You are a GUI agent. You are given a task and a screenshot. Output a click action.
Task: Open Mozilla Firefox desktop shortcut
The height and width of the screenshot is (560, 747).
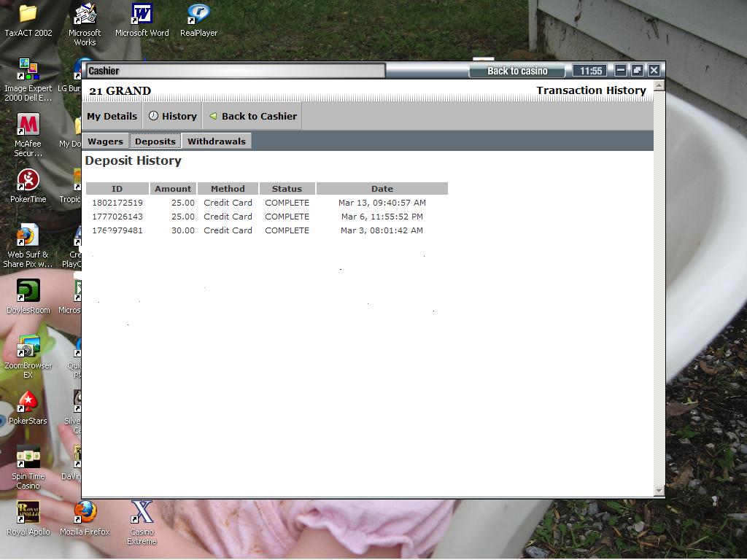(x=85, y=518)
